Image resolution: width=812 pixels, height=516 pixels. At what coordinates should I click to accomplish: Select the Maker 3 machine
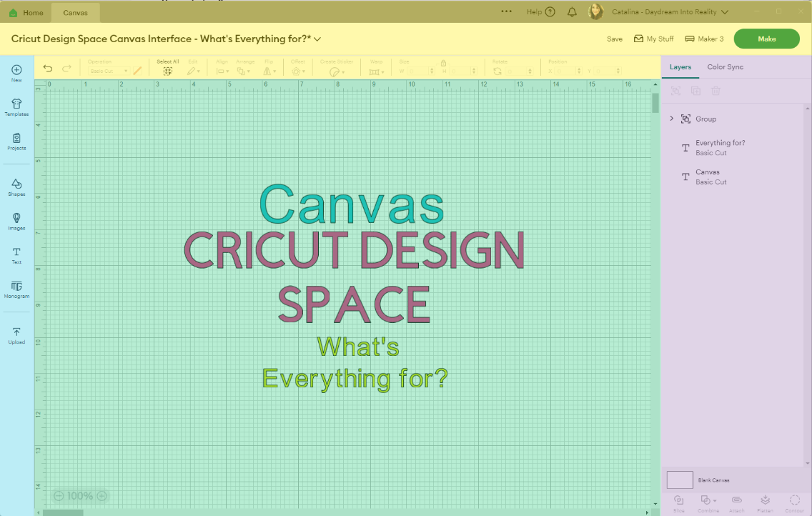(x=704, y=39)
